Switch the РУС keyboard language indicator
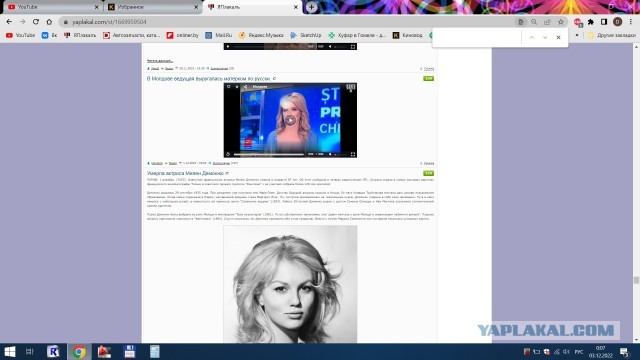Image resolution: width=640 pixels, height=360 pixels. [x=579, y=352]
